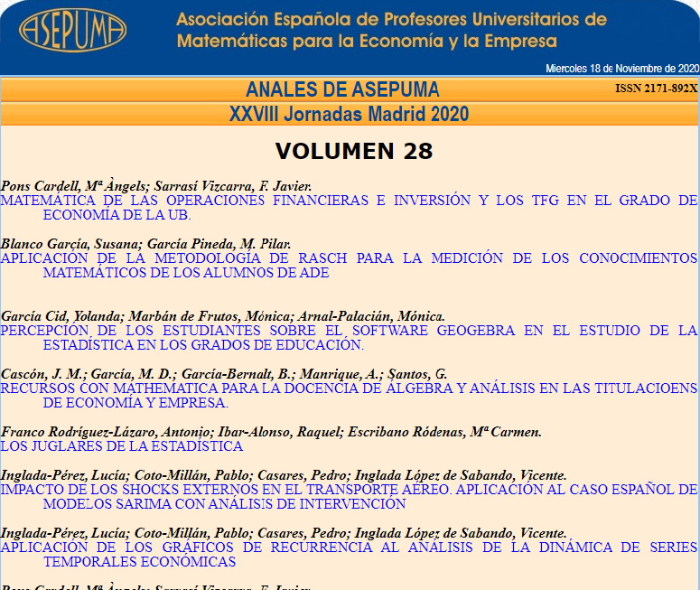
Task: Click the ASEPUMA oval logo
Action: tap(72, 31)
